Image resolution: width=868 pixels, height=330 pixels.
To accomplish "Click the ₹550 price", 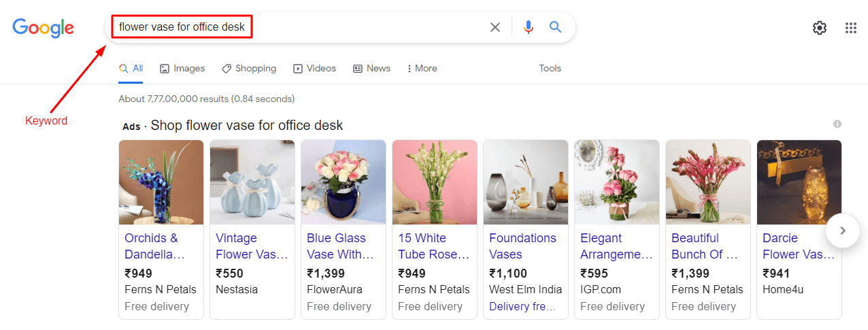I will pos(230,274).
